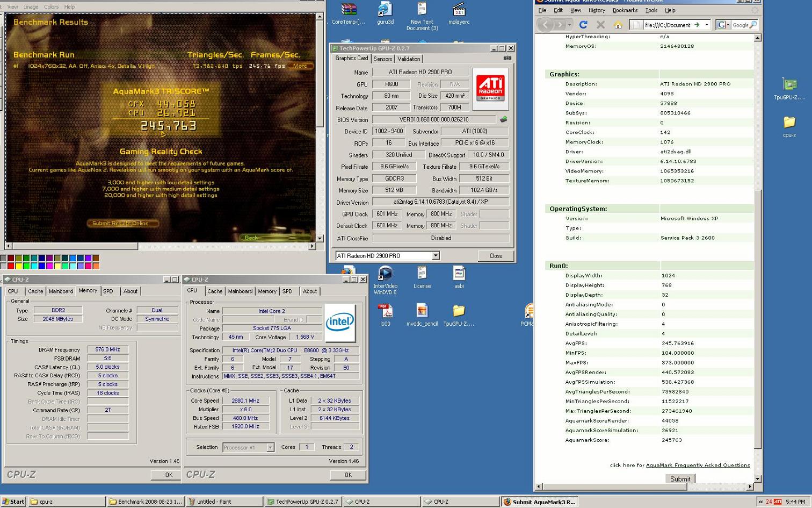The height and width of the screenshot is (508, 812).
Task: Click the ATI Radeon logo in GPU-Z
Action: point(491,89)
